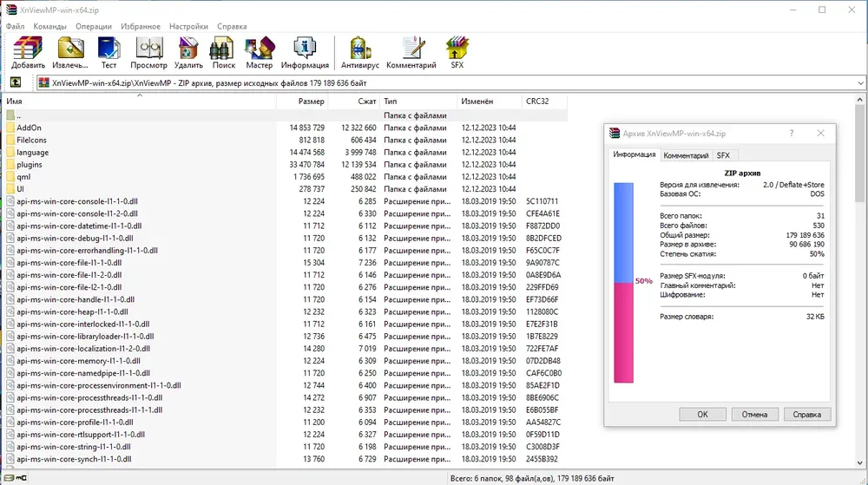868x485 pixels.
Task: Close the archive info dialog
Action: coord(820,134)
